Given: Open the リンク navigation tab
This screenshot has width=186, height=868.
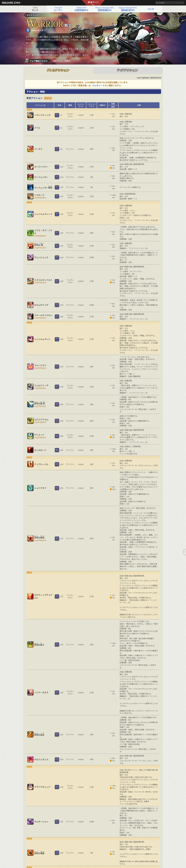Looking at the screenshot, I should pos(151,9).
